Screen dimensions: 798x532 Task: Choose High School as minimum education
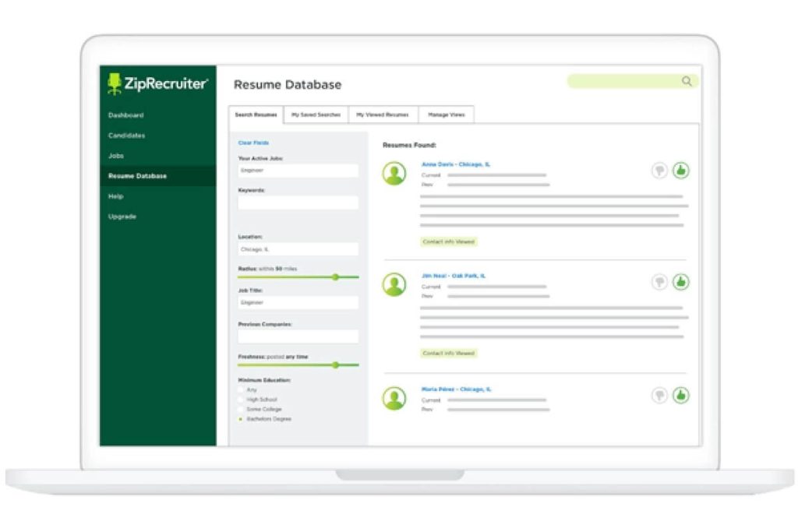point(240,399)
